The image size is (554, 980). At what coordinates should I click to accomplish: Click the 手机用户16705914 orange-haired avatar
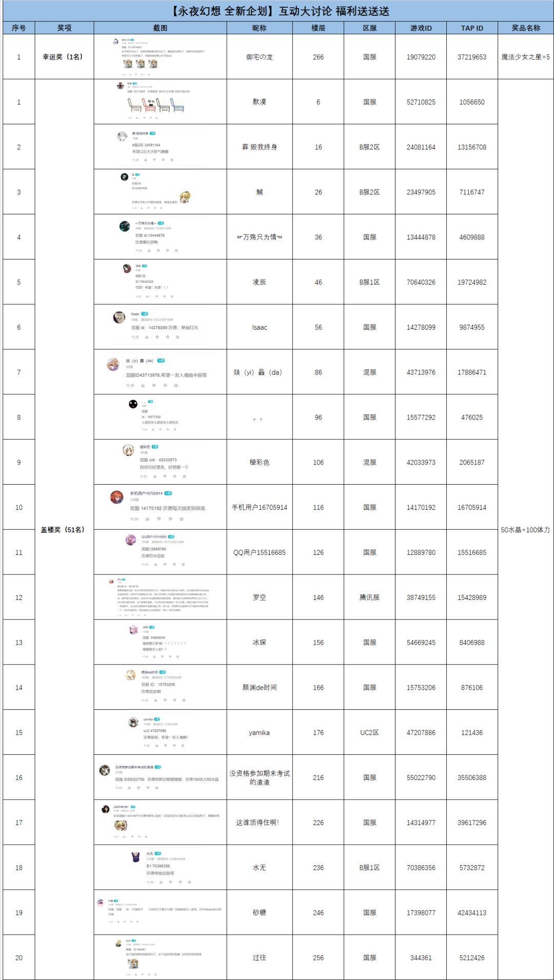(x=117, y=497)
